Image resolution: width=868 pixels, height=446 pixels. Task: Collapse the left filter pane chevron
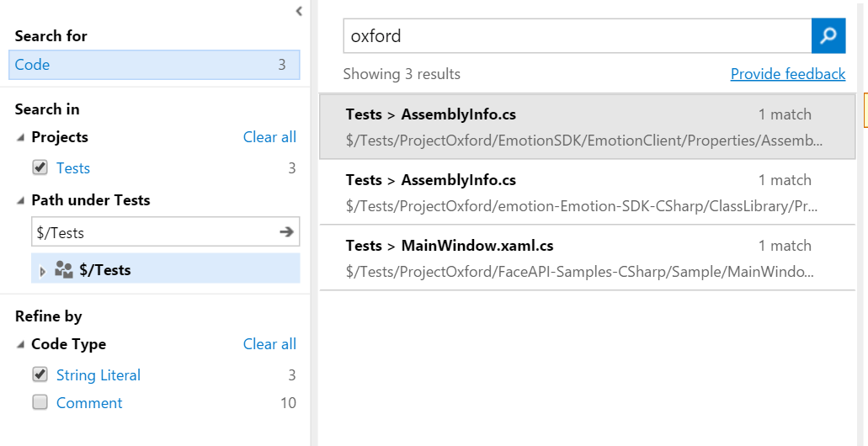click(299, 11)
